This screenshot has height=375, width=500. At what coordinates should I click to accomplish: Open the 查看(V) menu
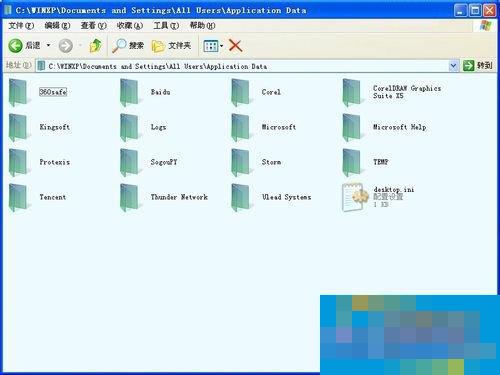point(93,25)
